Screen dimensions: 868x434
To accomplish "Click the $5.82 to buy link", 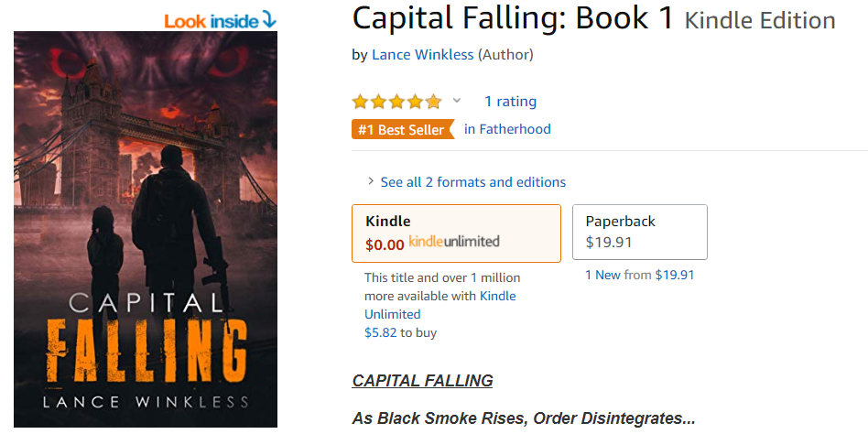I will click(401, 332).
